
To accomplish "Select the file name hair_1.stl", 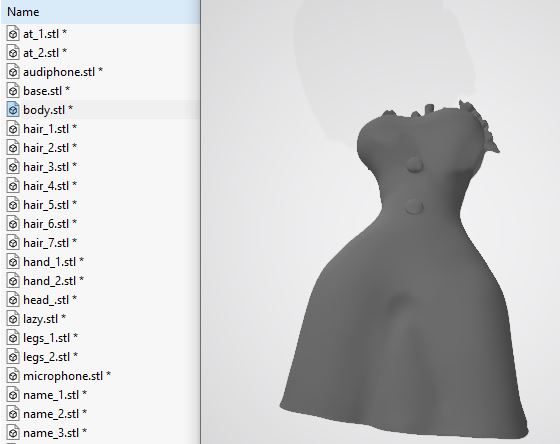I will click(50, 129).
